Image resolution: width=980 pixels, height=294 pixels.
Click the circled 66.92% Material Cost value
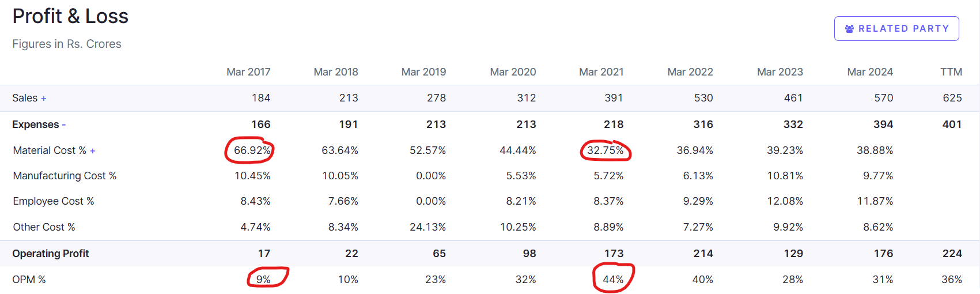click(252, 150)
